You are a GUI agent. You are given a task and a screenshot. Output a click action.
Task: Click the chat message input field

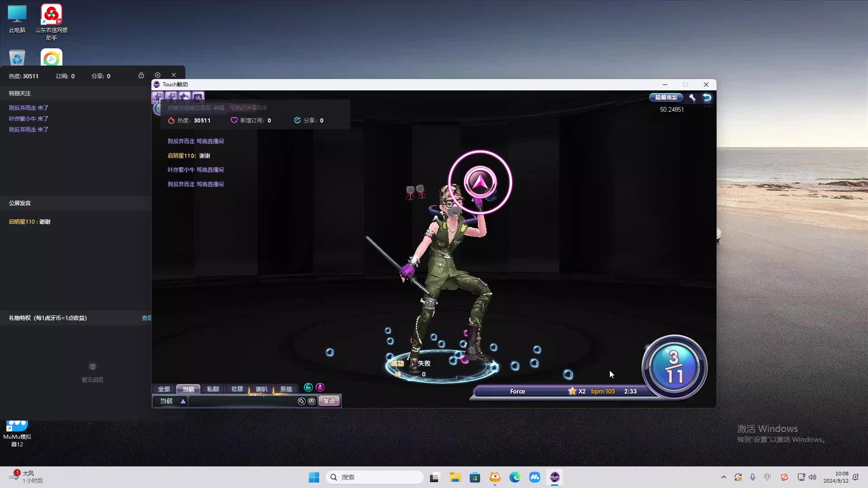tap(242, 401)
